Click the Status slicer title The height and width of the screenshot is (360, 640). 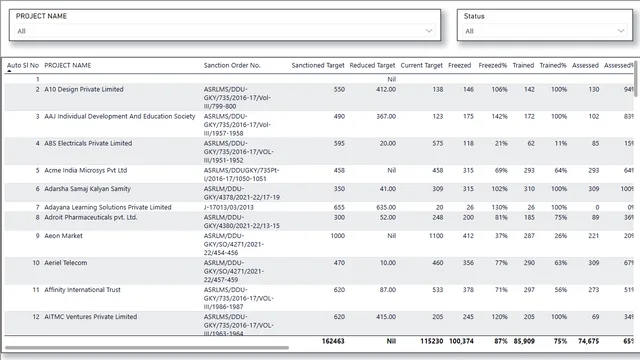pyautogui.click(x=474, y=16)
